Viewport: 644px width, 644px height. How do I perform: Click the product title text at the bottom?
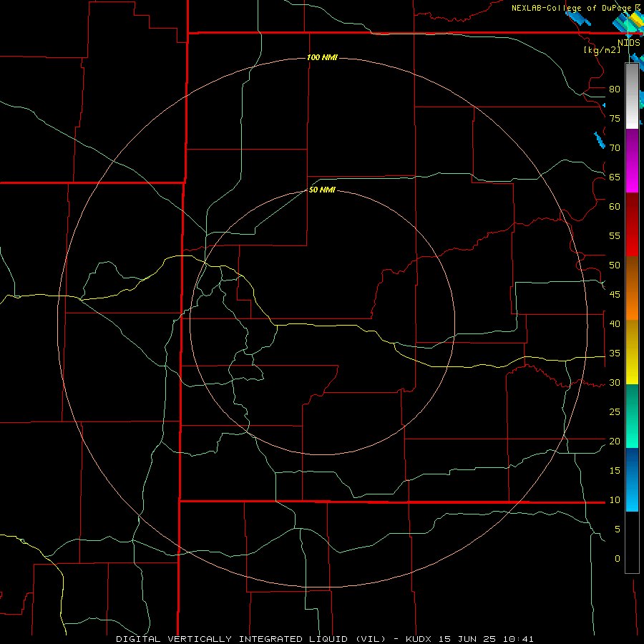[325, 639]
